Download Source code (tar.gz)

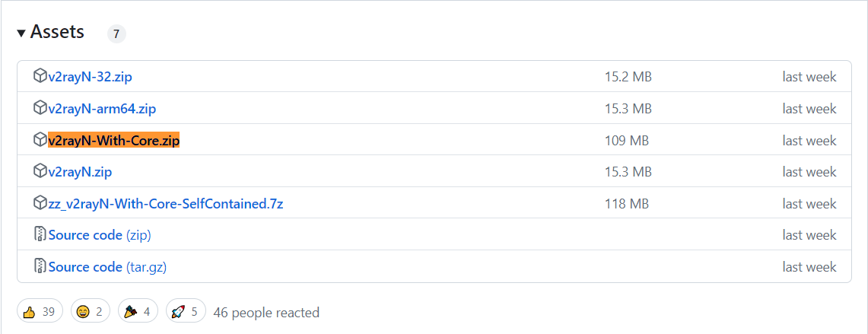point(107,268)
